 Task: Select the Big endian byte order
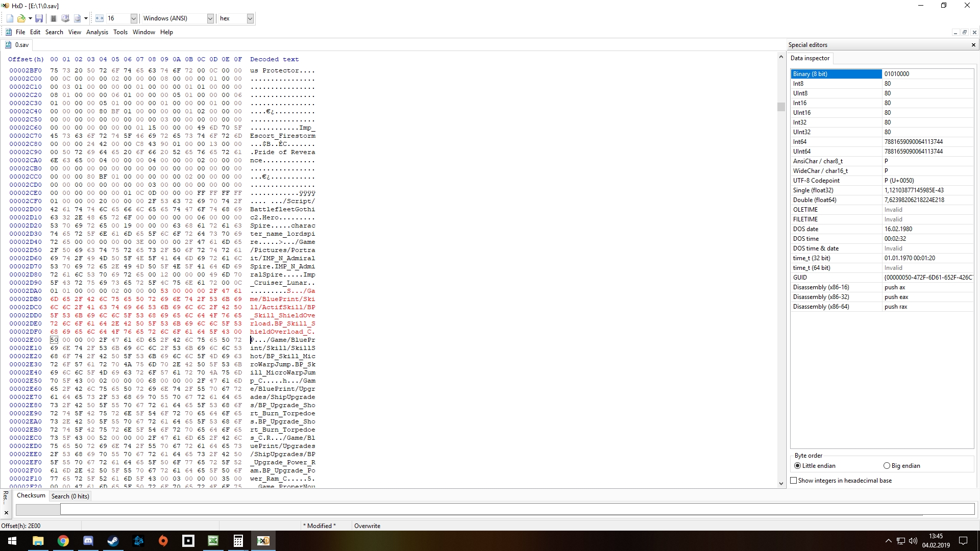point(887,466)
